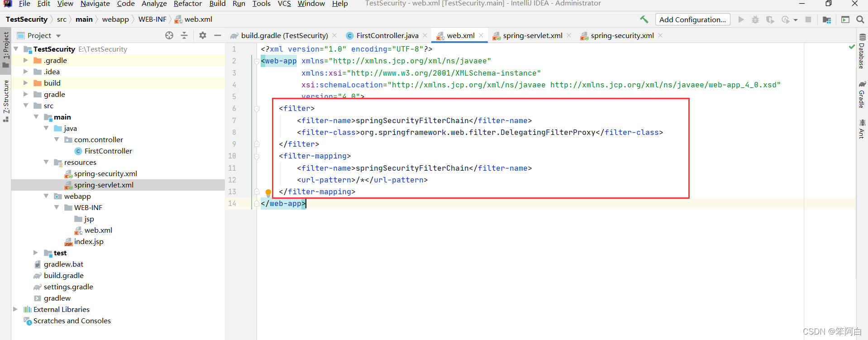Close the web.xml tab
Viewport: 868px width, 340px height.
(x=481, y=35)
